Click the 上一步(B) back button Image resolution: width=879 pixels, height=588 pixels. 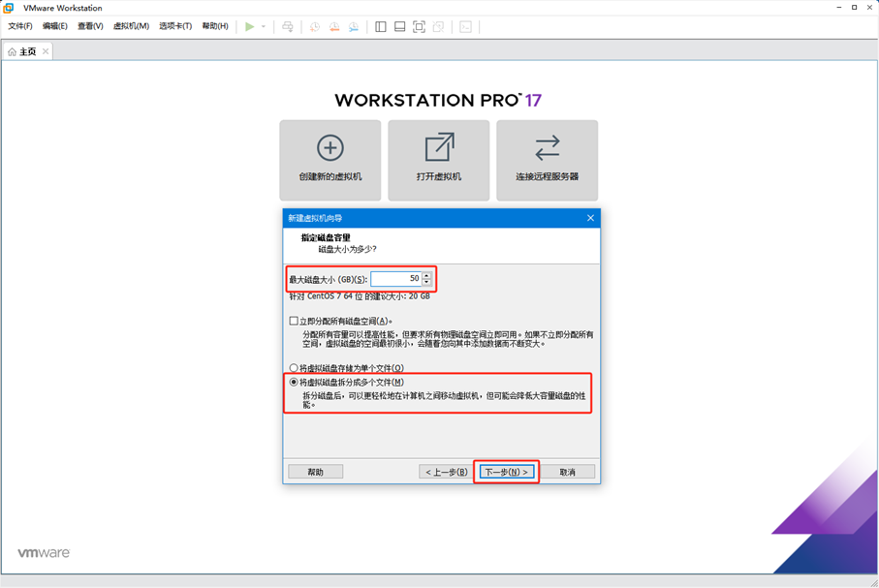(446, 472)
